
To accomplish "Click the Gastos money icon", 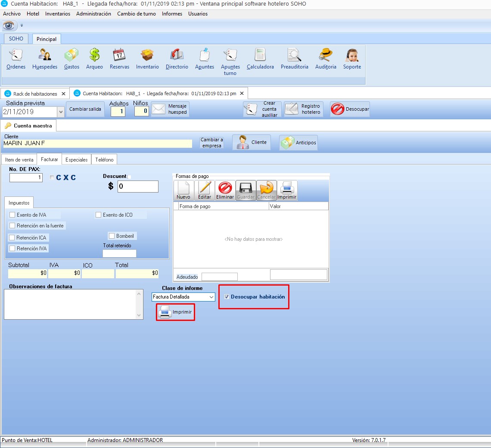I will point(71,59).
